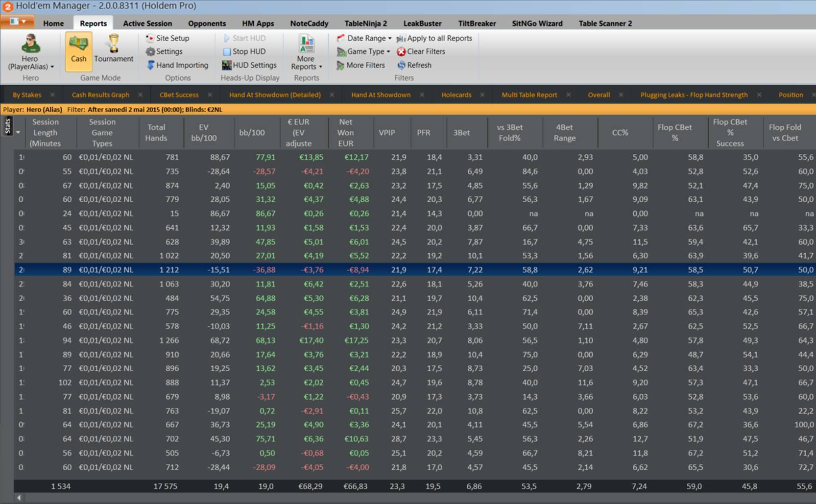Switch to Holecards report tab

[x=456, y=95]
